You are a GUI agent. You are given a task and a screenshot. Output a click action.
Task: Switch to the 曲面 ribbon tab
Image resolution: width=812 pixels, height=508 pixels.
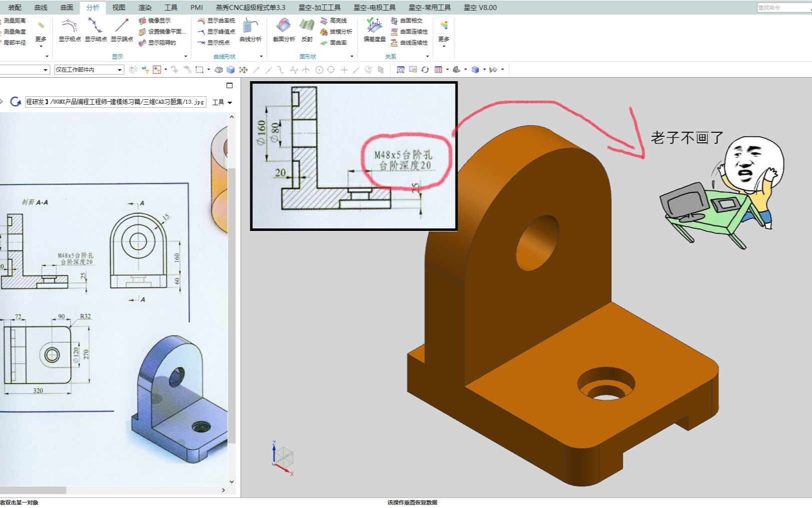tap(67, 8)
